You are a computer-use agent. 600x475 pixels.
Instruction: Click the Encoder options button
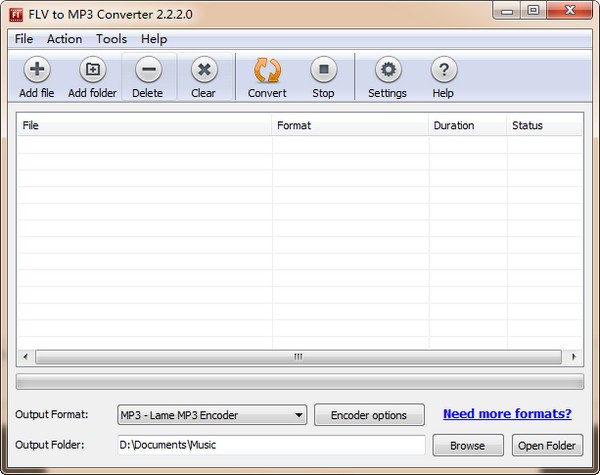[369, 415]
